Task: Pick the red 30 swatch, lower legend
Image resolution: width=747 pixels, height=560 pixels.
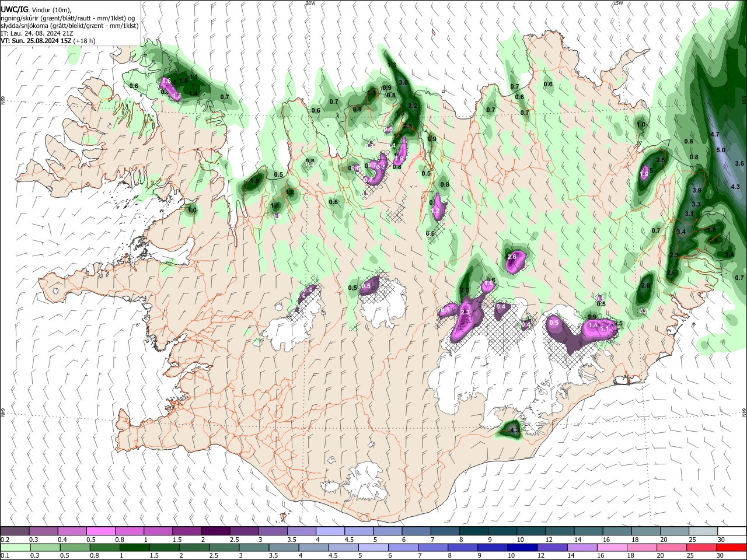Action: click(731, 547)
